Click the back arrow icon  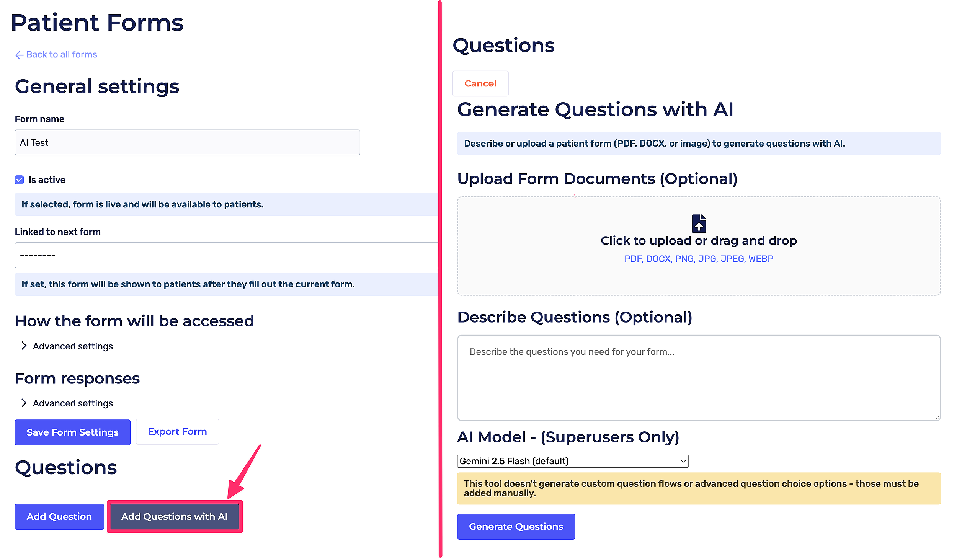point(19,55)
